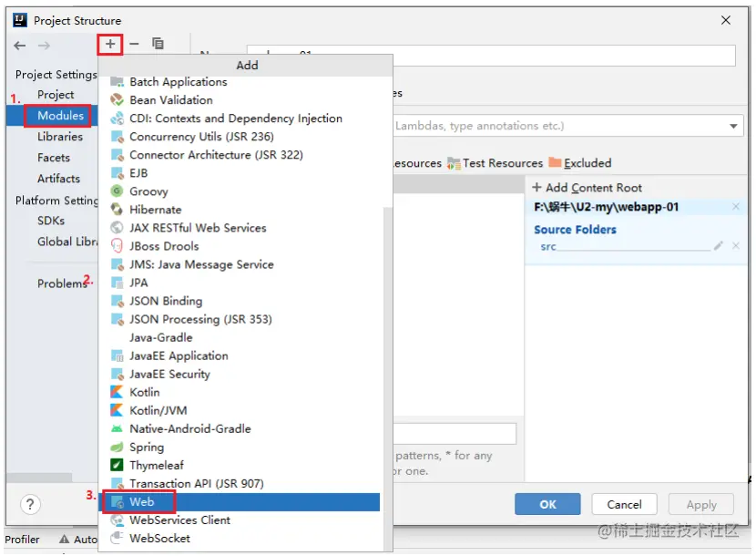Remove content root F:\...\webapp-01 with X
The image size is (756, 556).
(x=736, y=207)
